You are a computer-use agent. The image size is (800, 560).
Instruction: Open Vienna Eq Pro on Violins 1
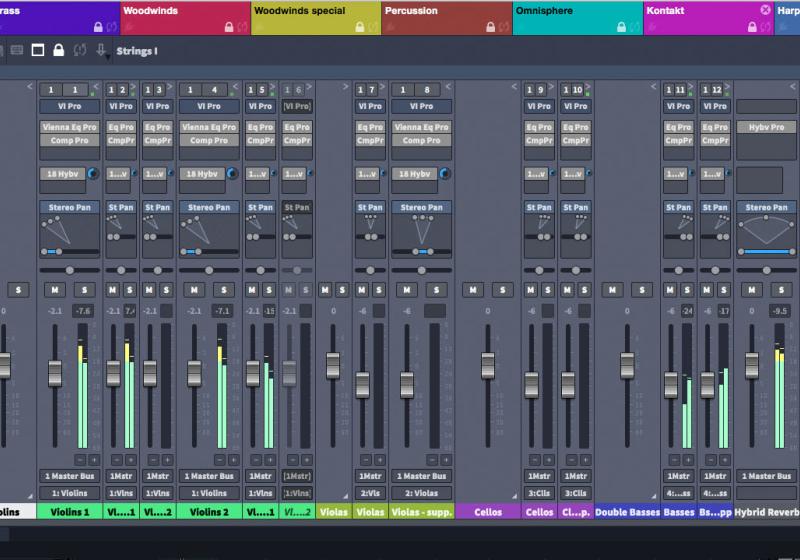[69, 127]
